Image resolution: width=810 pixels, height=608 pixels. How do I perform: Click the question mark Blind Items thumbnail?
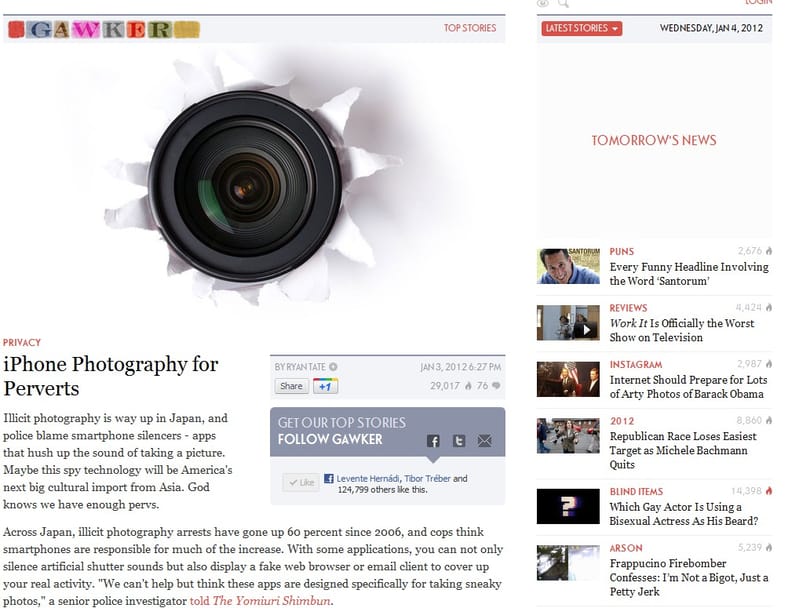pos(568,506)
